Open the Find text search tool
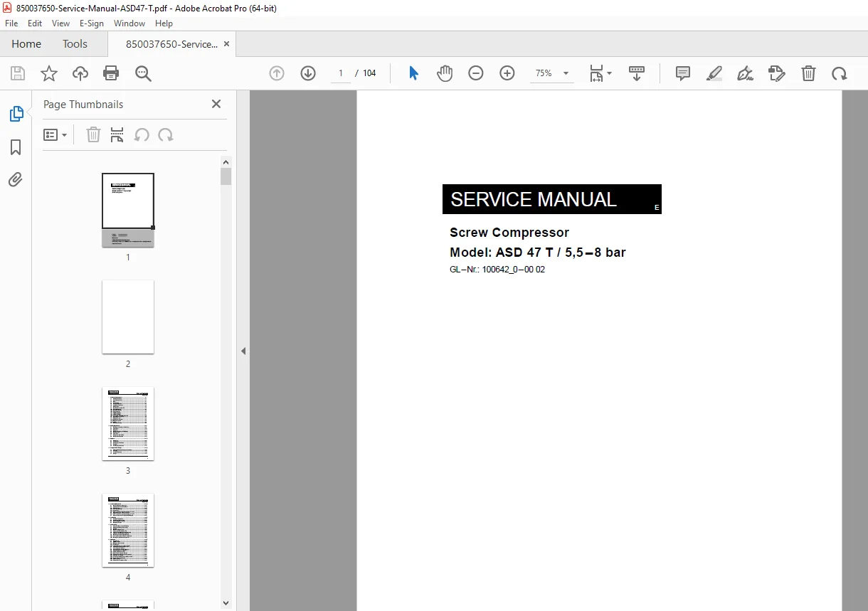868x611 pixels. click(x=144, y=73)
